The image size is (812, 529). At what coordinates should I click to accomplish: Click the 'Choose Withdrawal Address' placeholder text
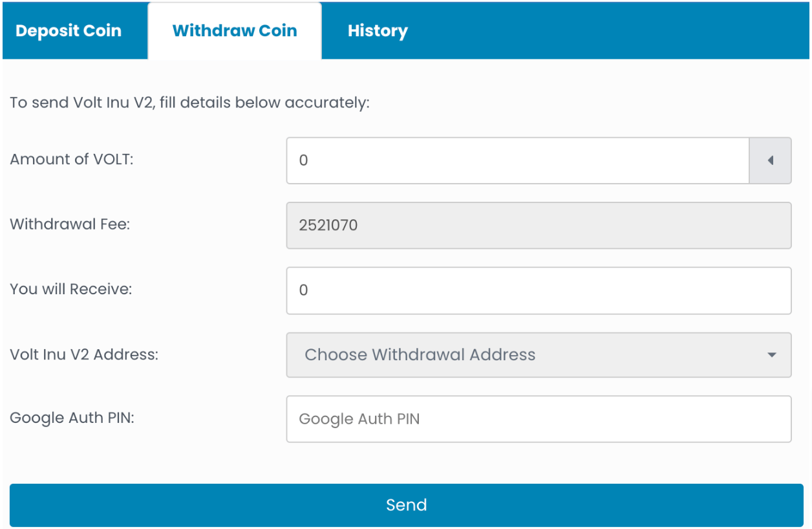click(x=420, y=355)
